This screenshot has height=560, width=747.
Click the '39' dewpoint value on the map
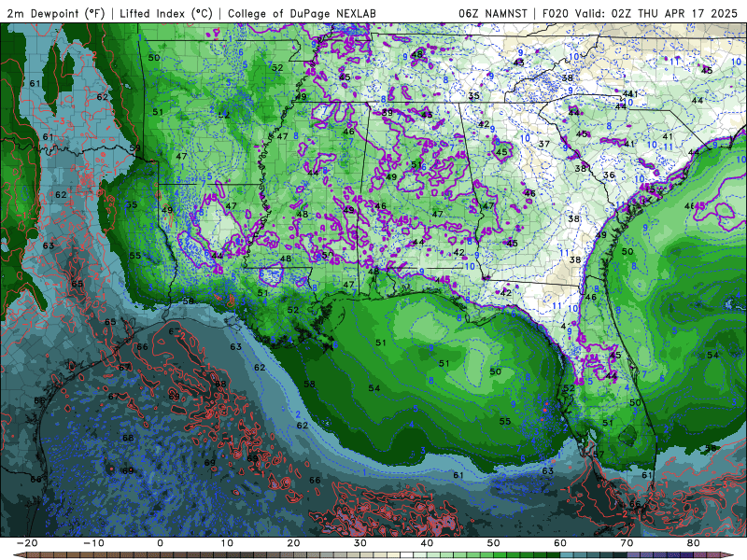388,113
